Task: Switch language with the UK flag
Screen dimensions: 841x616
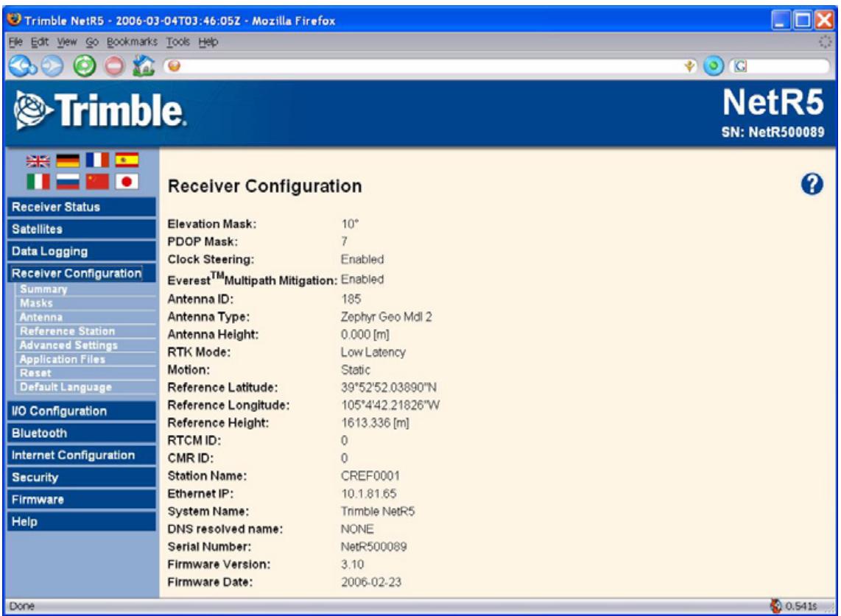Action: pos(38,160)
